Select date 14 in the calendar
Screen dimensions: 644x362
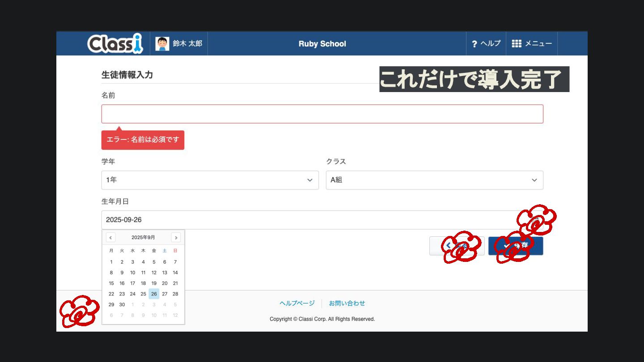coord(175,273)
